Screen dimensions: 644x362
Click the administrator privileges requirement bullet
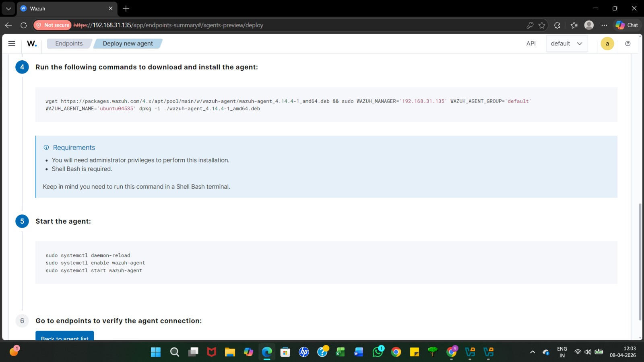(140, 160)
